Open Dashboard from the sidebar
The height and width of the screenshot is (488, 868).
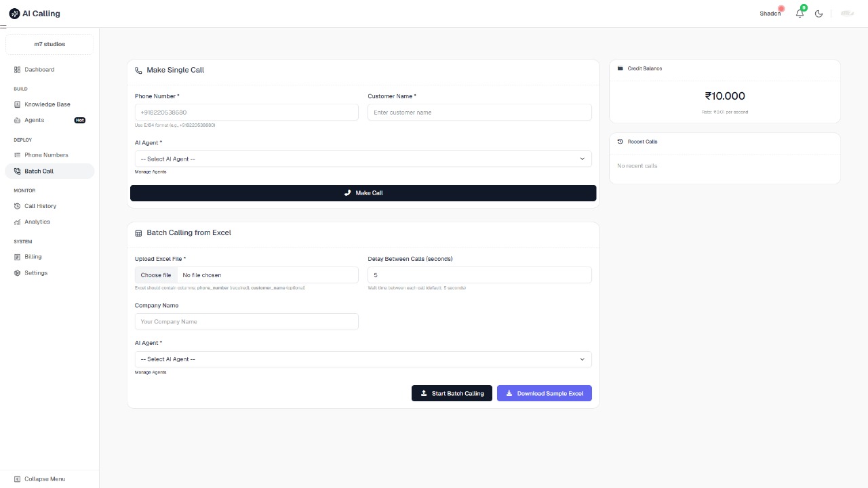tap(17, 69)
